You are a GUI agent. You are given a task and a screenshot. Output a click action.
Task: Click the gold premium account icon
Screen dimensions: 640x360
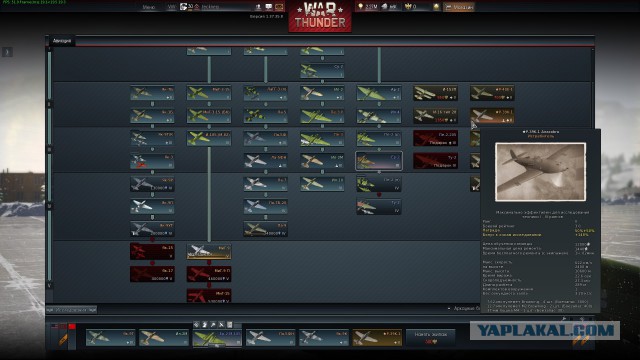436,7
